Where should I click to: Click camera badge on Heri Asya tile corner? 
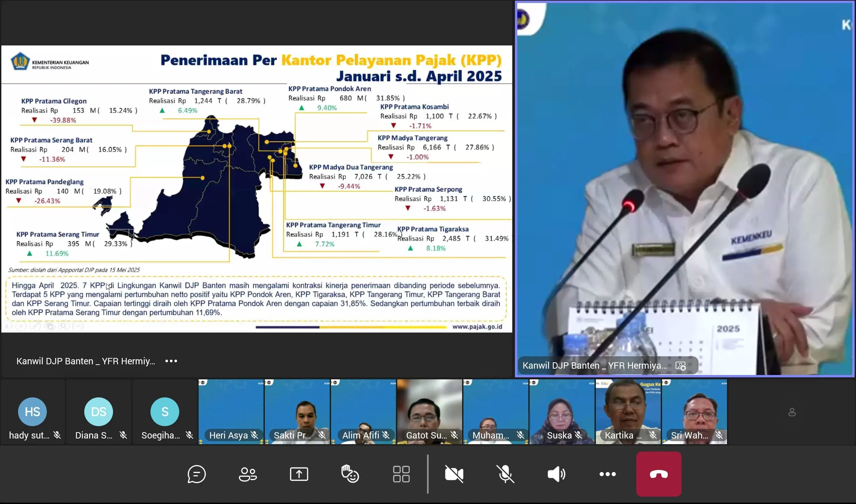coord(203,383)
